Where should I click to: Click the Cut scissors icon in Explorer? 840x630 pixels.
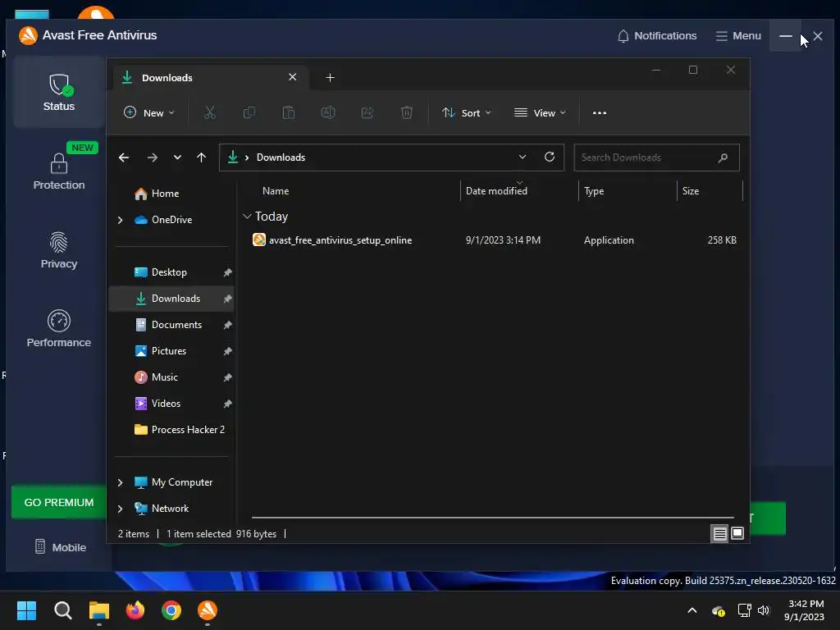(x=209, y=113)
